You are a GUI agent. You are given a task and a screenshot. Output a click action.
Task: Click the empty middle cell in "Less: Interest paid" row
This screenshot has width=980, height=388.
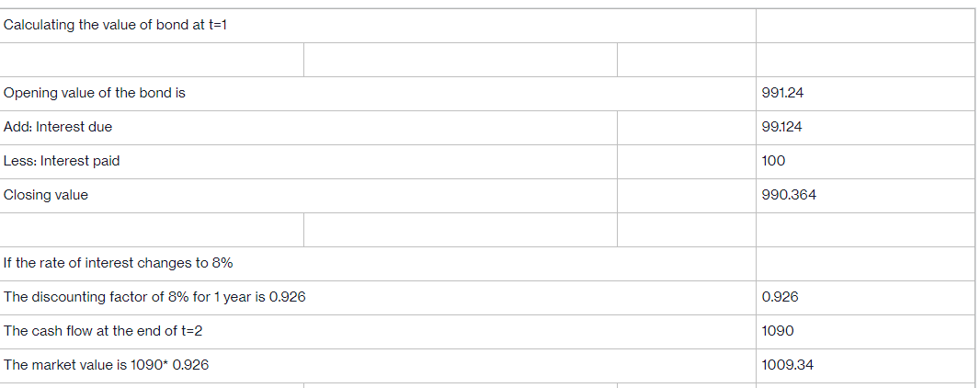tap(686, 161)
